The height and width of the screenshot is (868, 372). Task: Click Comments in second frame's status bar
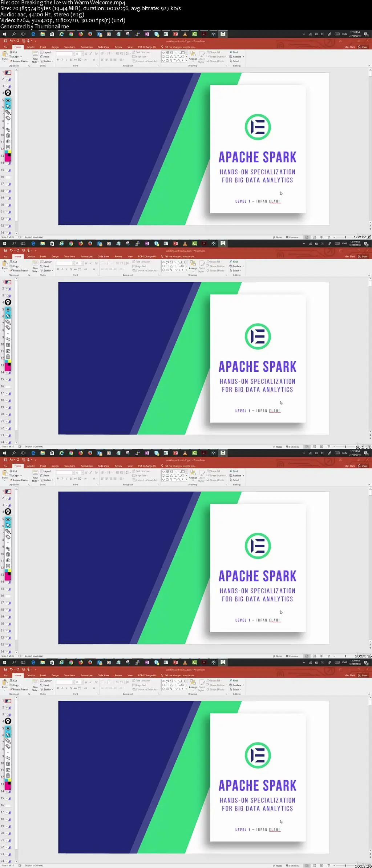293,447
